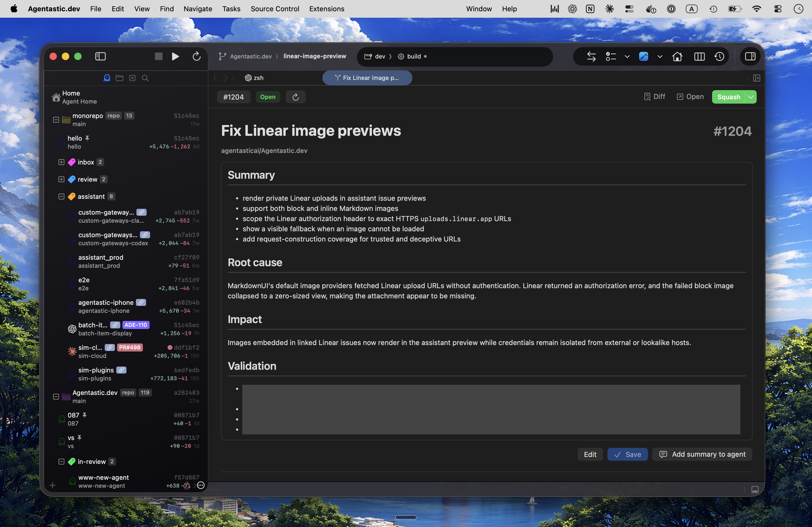This screenshot has width=812, height=527.
Task: Click the link icon on agentastic-iphone
Action: tap(141, 302)
